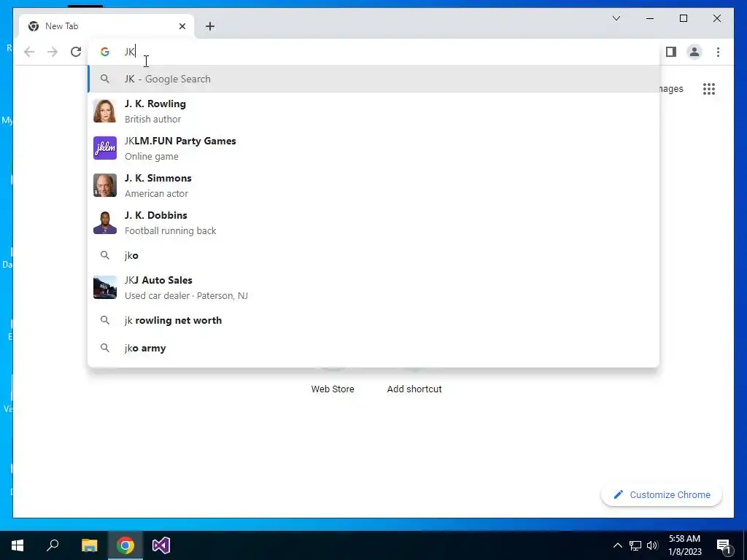The width and height of the screenshot is (747, 560).
Task: Click the browser forward arrow
Action: [53, 52]
